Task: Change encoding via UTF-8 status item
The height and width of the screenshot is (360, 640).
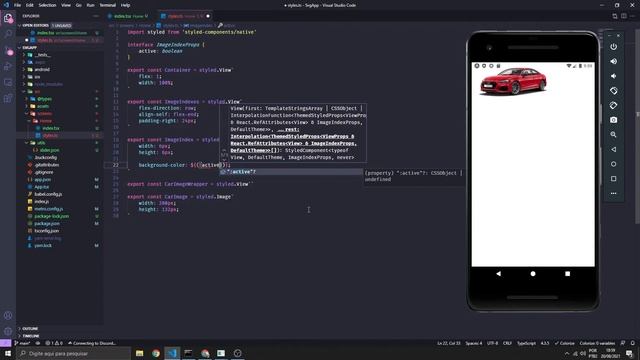Action: [492, 343]
